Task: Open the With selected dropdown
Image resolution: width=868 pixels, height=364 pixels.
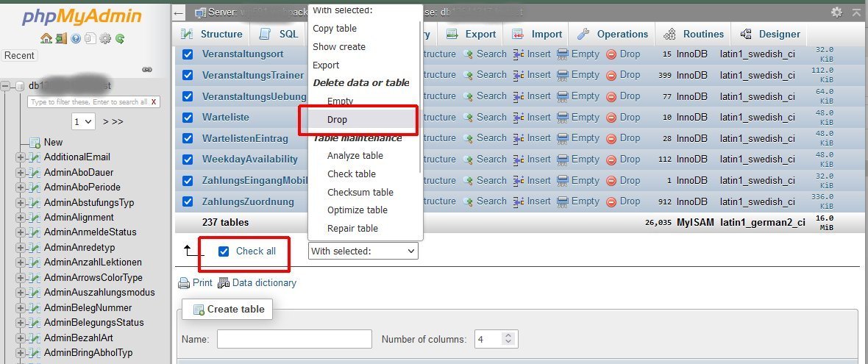Action: coord(363,251)
